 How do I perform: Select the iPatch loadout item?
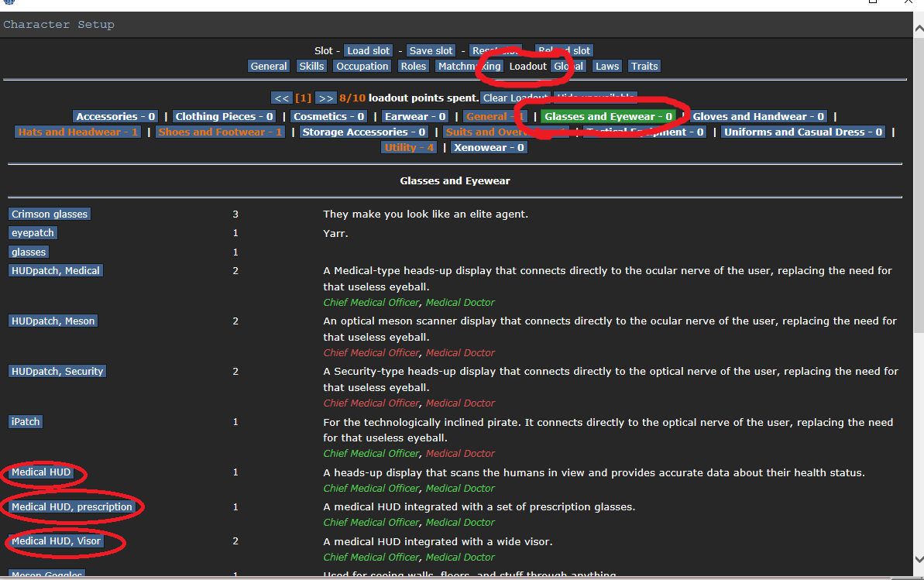click(x=26, y=422)
